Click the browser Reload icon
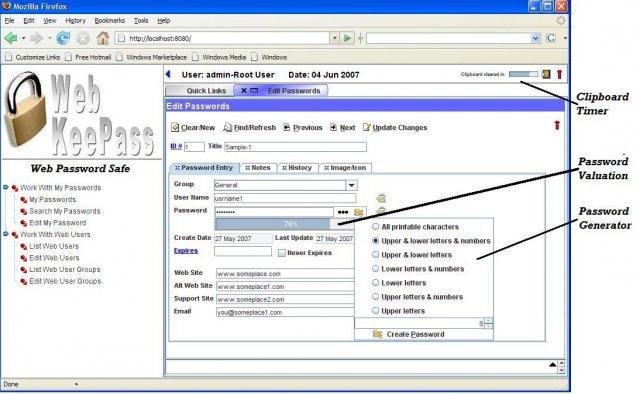 pyautogui.click(x=63, y=38)
